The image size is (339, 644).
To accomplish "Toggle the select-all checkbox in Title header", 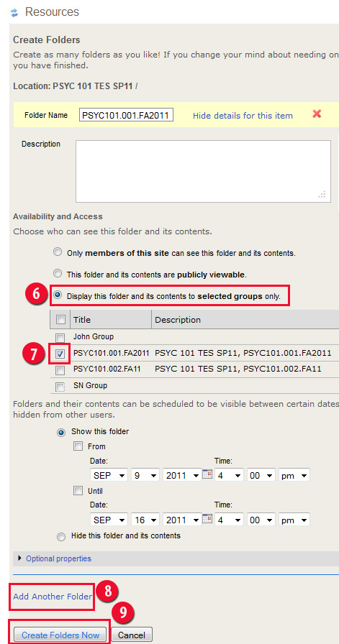I will [x=60, y=319].
